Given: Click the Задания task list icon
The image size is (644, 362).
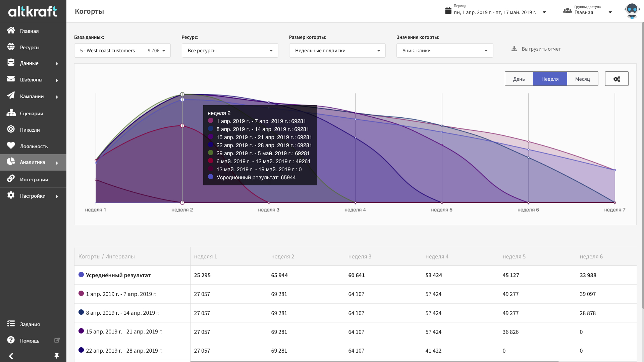Looking at the screenshot, I should pos(11,324).
